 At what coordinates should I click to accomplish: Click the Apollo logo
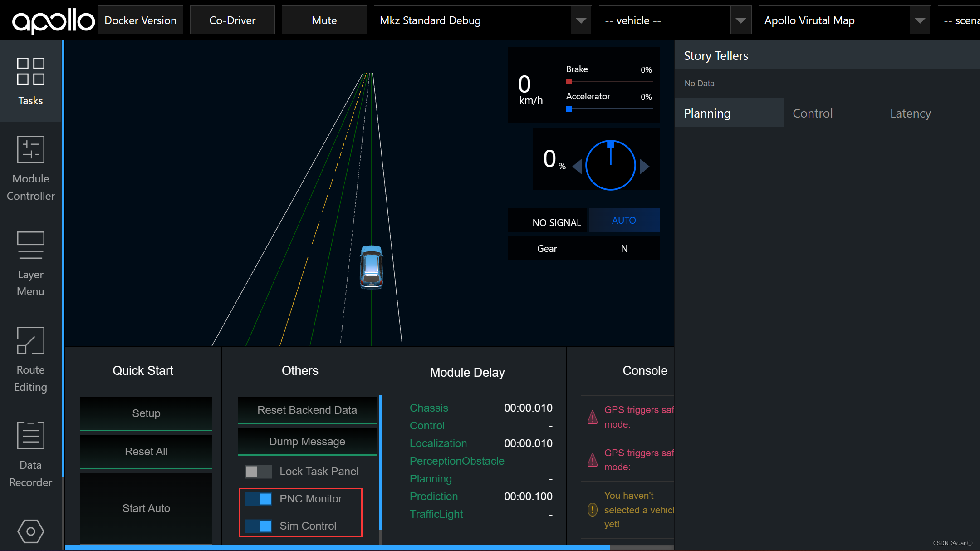pyautogui.click(x=53, y=21)
